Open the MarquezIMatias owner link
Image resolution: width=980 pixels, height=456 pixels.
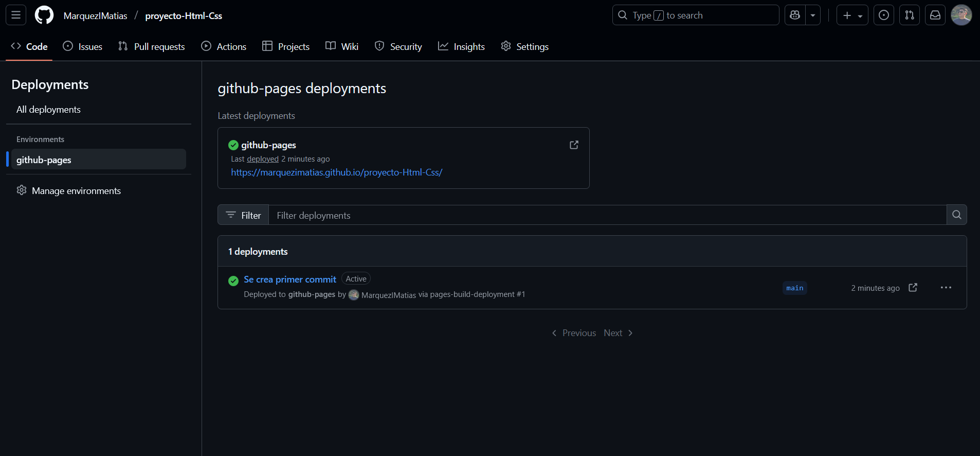click(x=95, y=15)
